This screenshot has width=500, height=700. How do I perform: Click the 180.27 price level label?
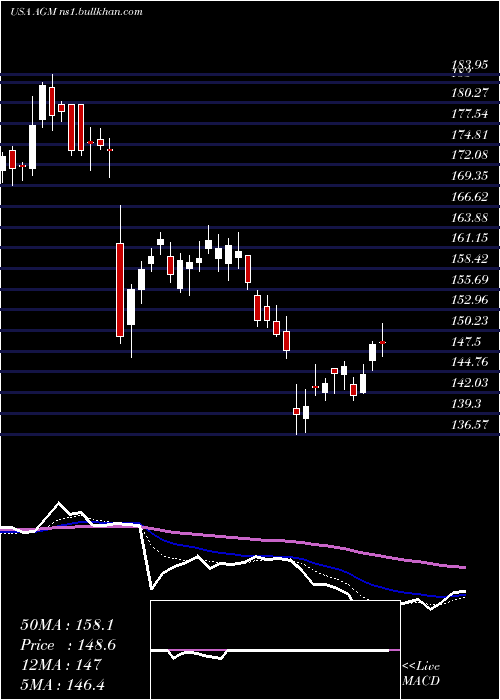[x=469, y=93]
